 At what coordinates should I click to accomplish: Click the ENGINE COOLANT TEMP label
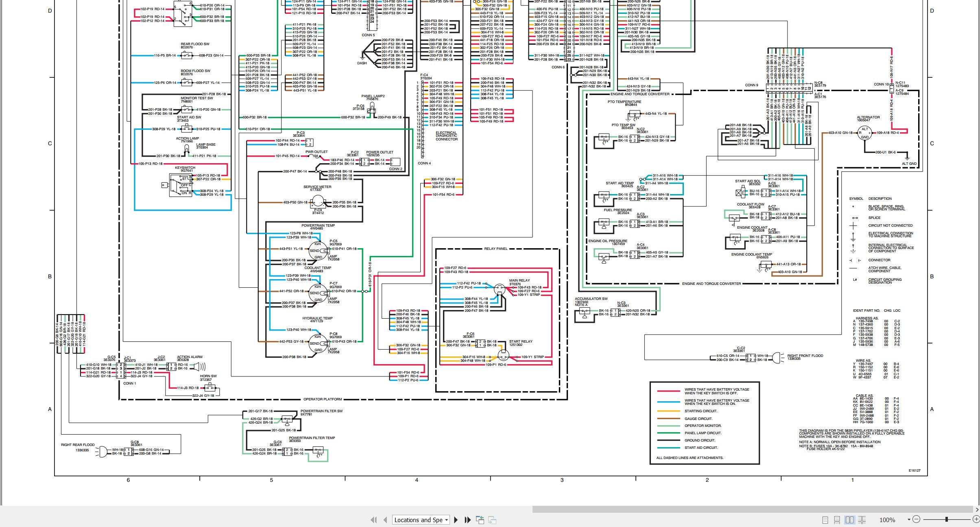(x=751, y=254)
